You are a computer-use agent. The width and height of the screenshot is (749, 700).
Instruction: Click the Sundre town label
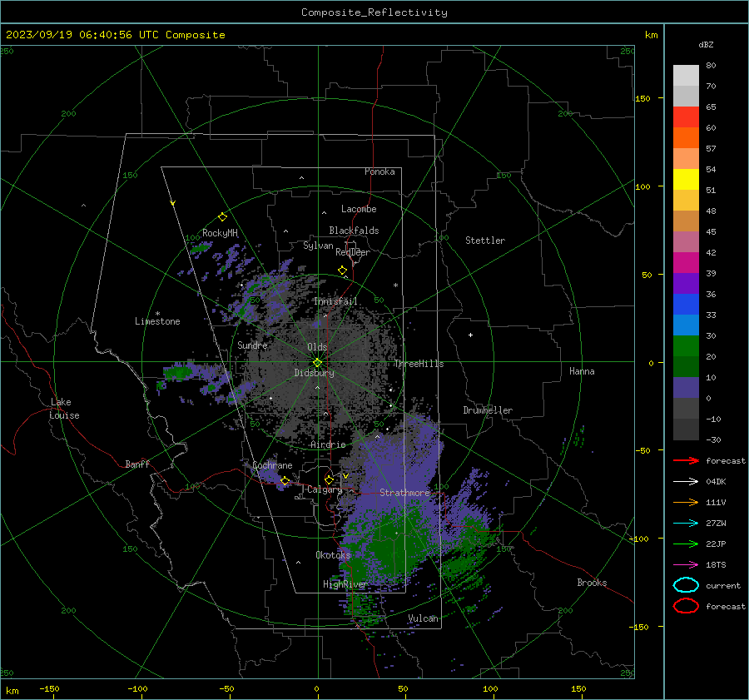tap(252, 345)
